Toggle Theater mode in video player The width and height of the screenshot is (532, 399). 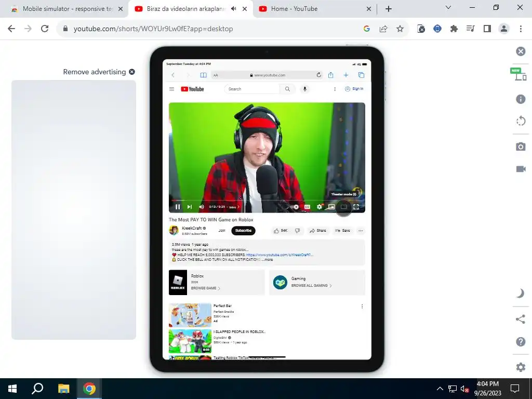pyautogui.click(x=344, y=207)
